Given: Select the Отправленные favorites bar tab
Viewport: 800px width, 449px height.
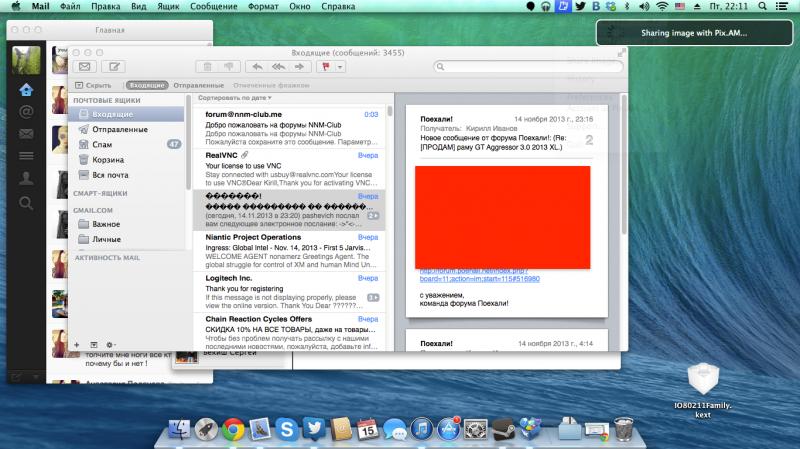Looking at the screenshot, I should coord(198,85).
